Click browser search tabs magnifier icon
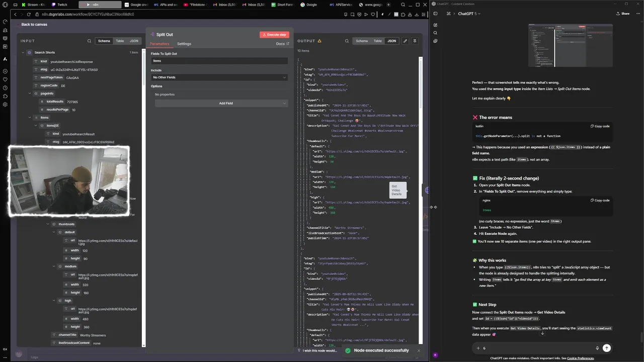 click(x=404, y=5)
